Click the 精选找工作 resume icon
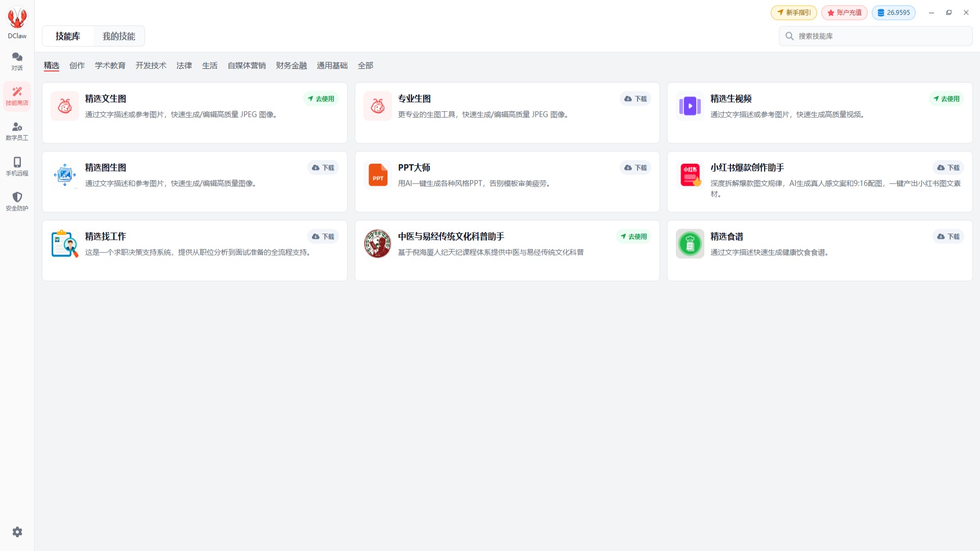 65,244
